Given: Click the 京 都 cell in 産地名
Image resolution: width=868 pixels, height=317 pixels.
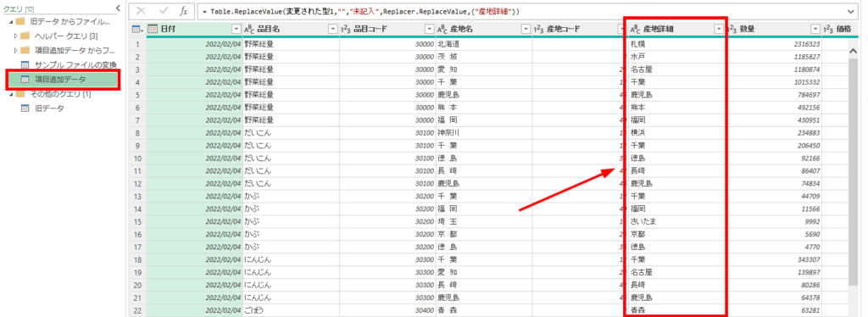Looking at the screenshot, I should (483, 234).
